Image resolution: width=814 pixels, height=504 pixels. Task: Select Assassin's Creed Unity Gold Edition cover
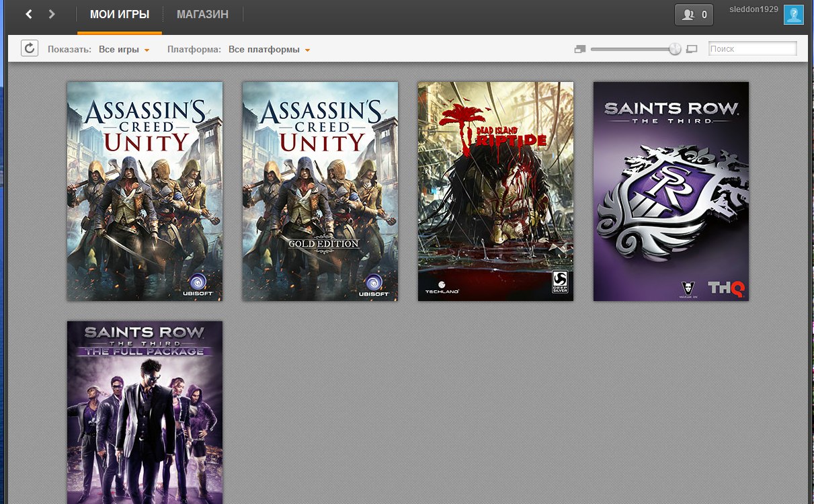[x=320, y=192]
